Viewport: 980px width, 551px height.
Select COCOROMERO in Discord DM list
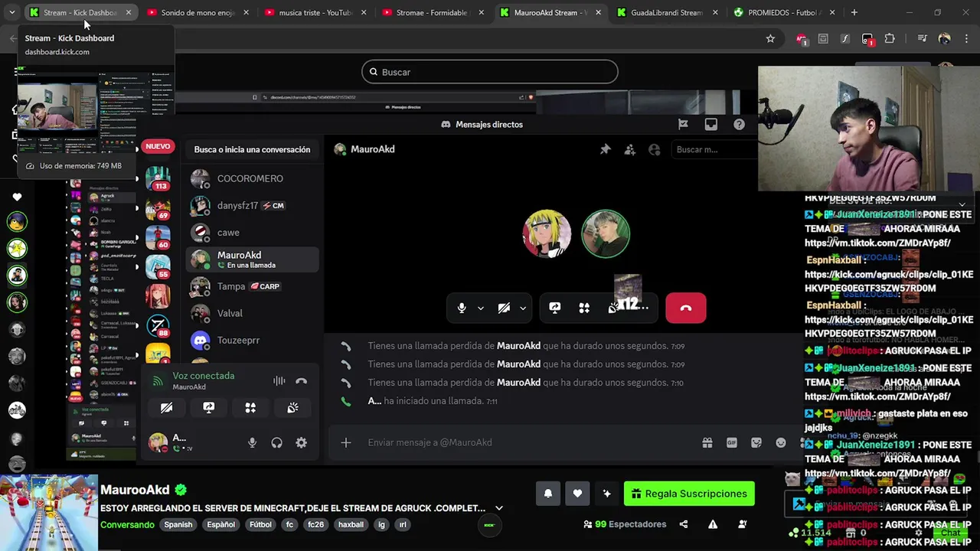point(253,178)
